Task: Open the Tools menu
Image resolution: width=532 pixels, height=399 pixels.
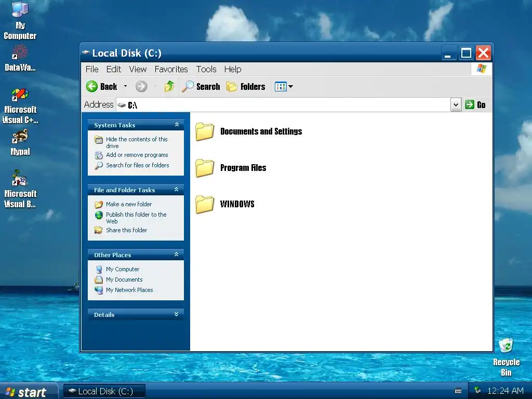Action: coord(206,69)
